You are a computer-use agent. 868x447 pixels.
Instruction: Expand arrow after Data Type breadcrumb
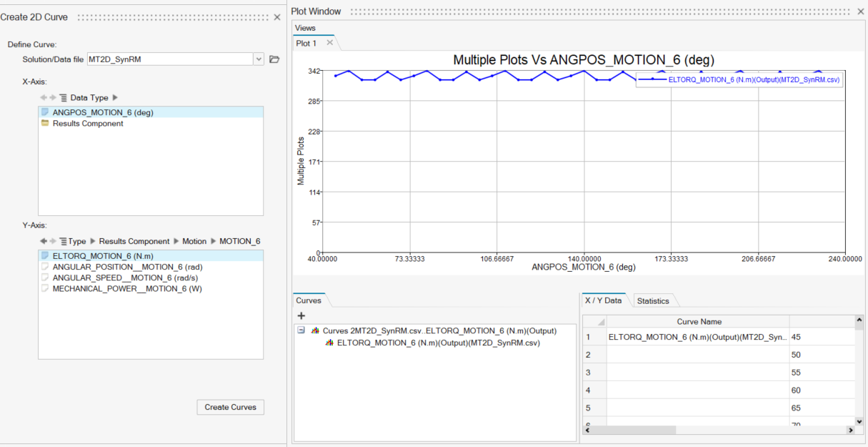click(x=116, y=97)
